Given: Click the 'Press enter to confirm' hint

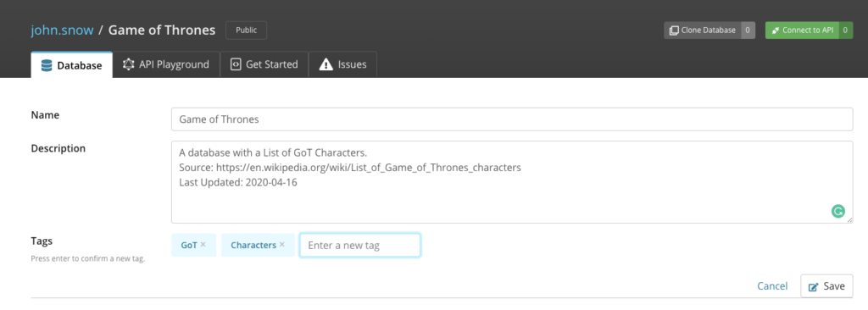Looking at the screenshot, I should pos(88,258).
